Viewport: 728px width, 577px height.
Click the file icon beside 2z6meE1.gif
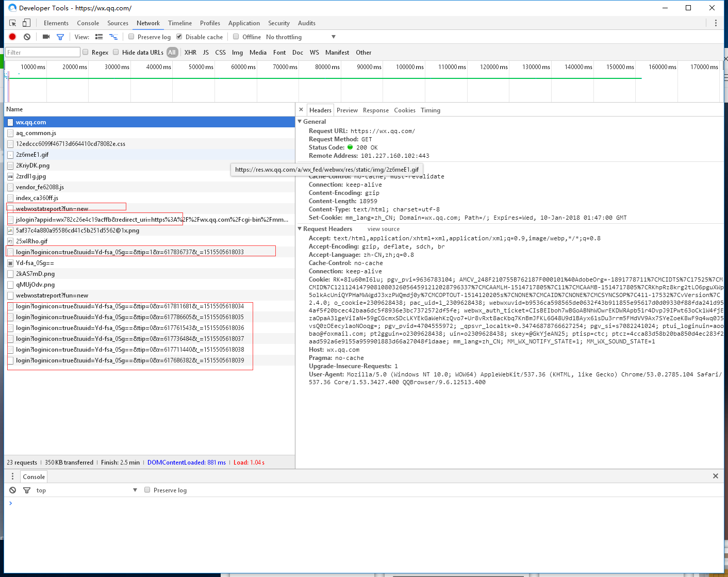[x=10, y=155]
